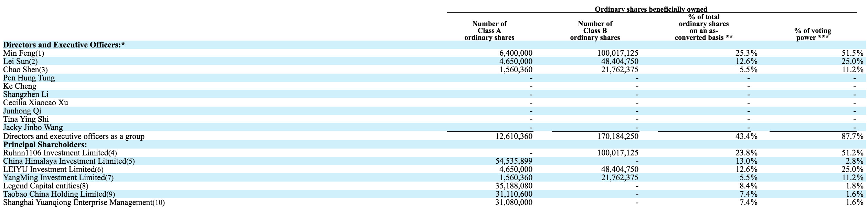This screenshot has width=868, height=207.
Task: Click Lei Sun's Class A value 4,650,000
Action: [x=516, y=62]
